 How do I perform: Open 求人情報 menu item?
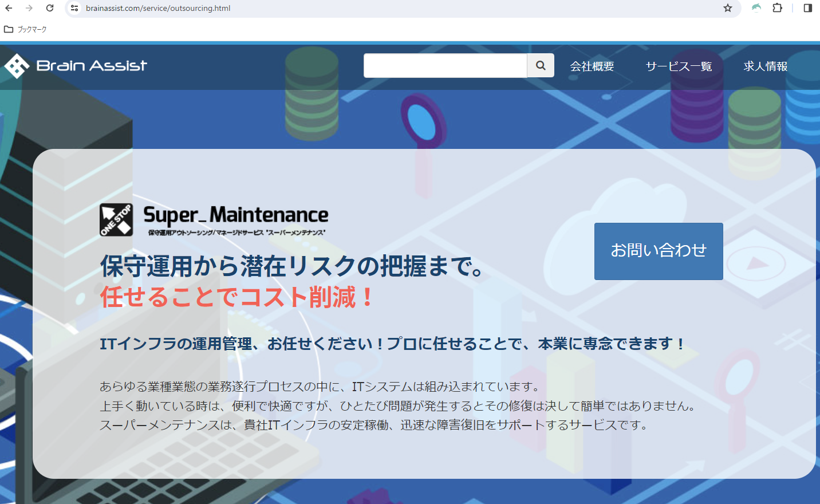766,66
